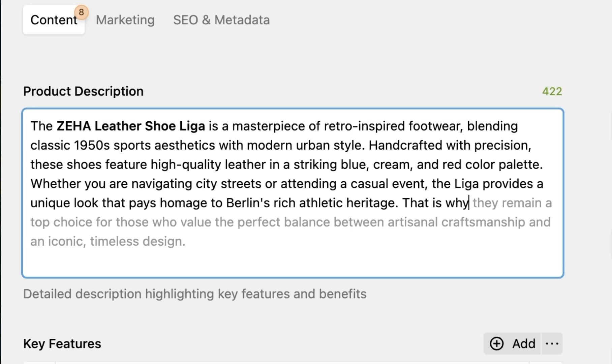This screenshot has width=612, height=364.
Task: Open the SEO & Metadata tab
Action: [221, 20]
